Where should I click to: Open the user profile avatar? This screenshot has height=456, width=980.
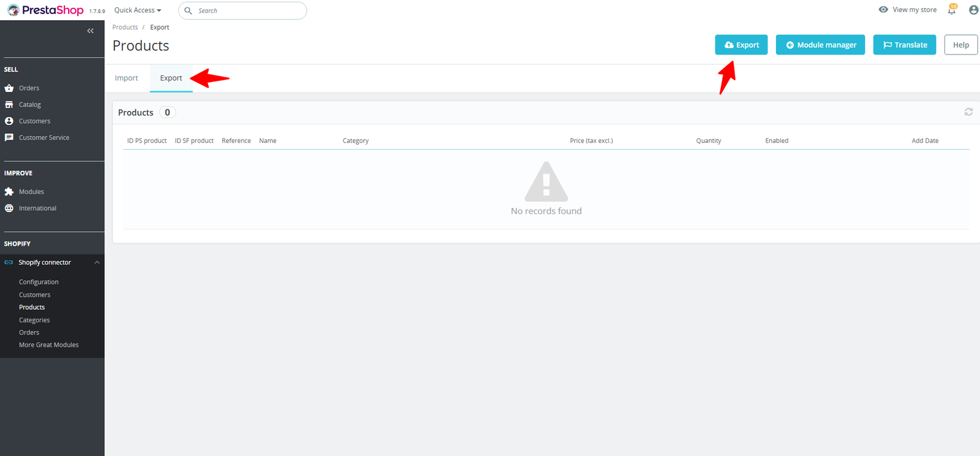973,10
